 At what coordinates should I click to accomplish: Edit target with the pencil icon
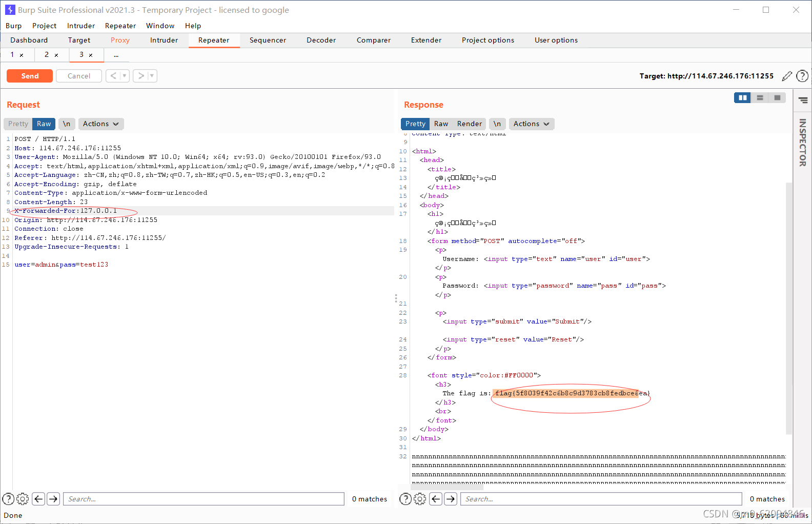pos(787,76)
